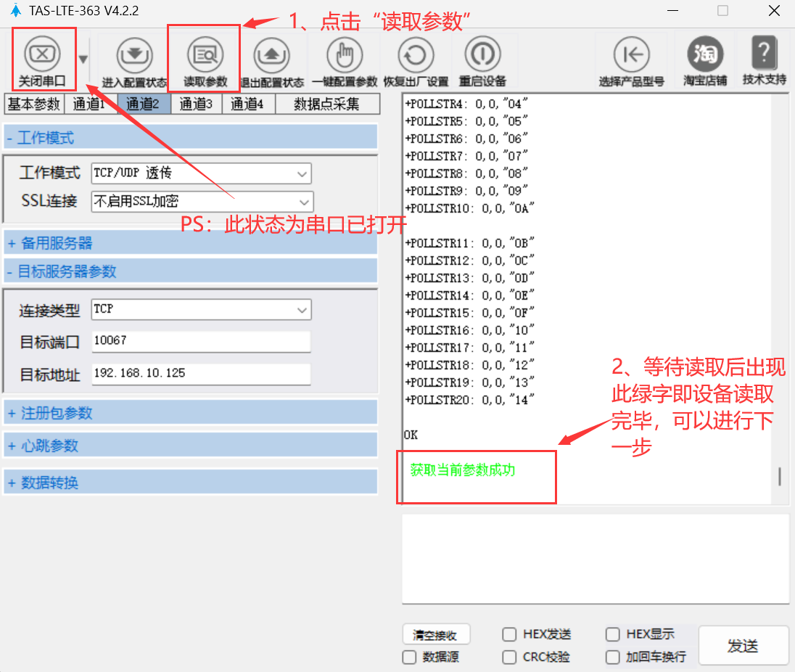Open the 工作模式 TCP/UDP 透传 dropdown
Image resolution: width=795 pixels, height=672 pixels.
[x=201, y=173]
